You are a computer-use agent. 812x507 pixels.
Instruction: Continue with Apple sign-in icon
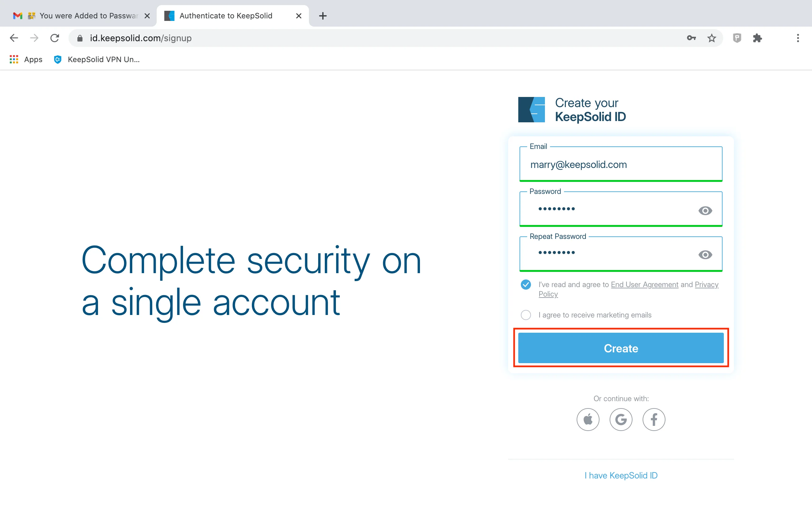pos(588,420)
